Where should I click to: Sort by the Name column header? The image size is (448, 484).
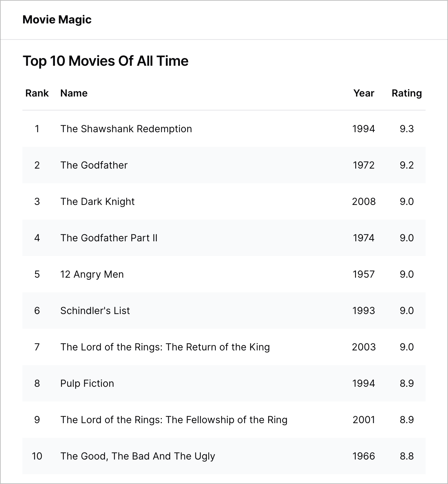74,93
